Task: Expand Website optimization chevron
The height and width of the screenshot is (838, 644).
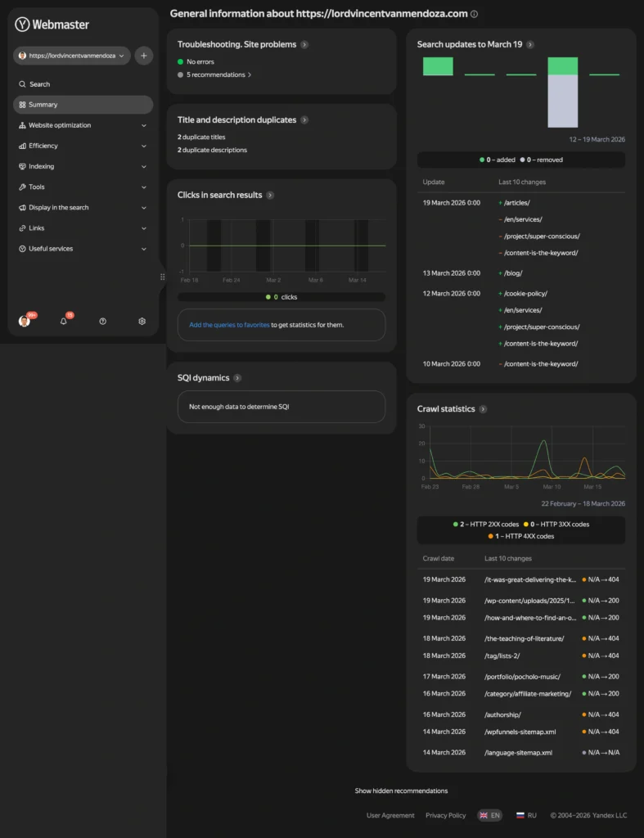Action: click(x=144, y=125)
